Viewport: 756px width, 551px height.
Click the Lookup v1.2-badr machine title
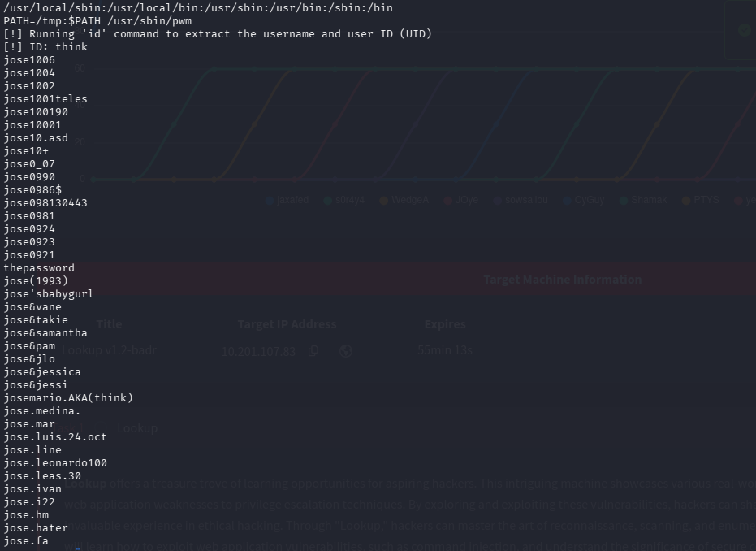[109, 350]
